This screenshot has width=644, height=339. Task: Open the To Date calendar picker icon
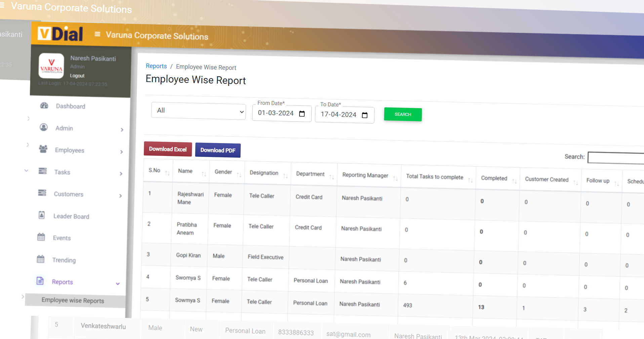pyautogui.click(x=365, y=115)
